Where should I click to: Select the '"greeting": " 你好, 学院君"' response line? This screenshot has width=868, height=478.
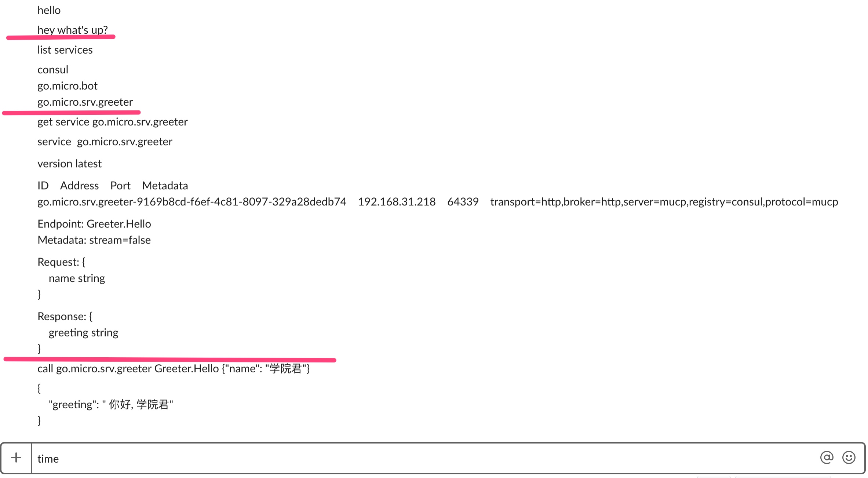coord(111,404)
